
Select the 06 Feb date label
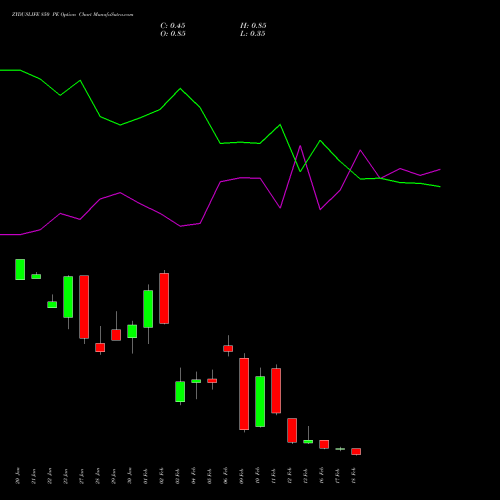[226, 476]
